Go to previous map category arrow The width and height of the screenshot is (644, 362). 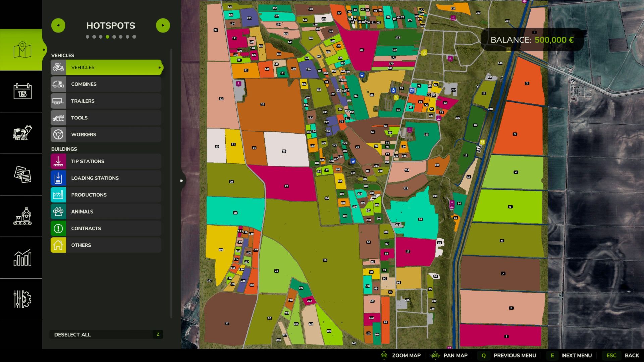point(58,25)
